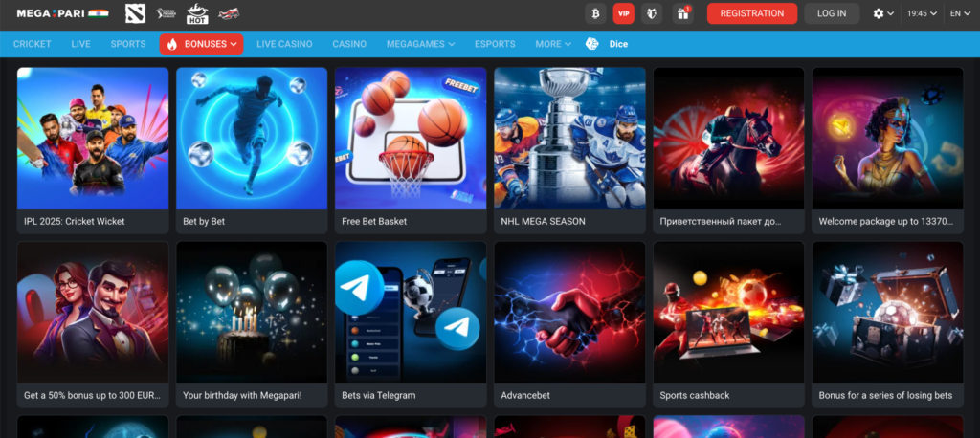This screenshot has height=438, width=980.
Task: Expand the BONUSES menu dropdown
Action: [x=201, y=44]
